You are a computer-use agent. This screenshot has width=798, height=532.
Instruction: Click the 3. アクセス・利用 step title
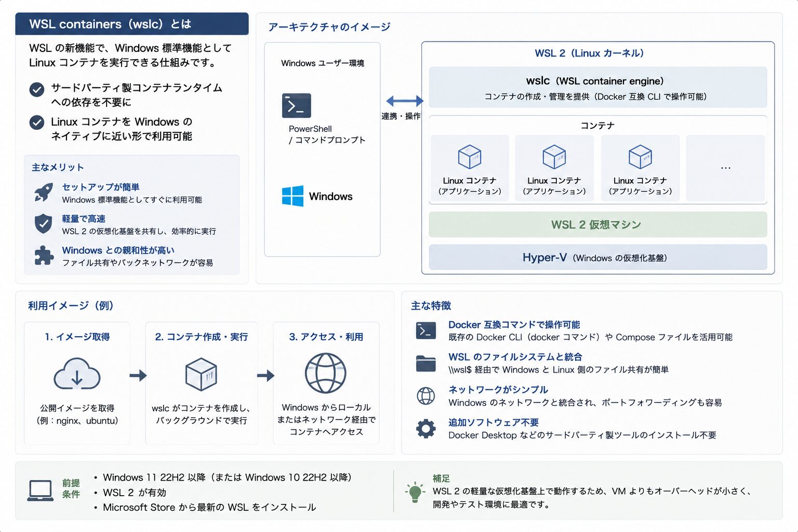pyautogui.click(x=326, y=337)
